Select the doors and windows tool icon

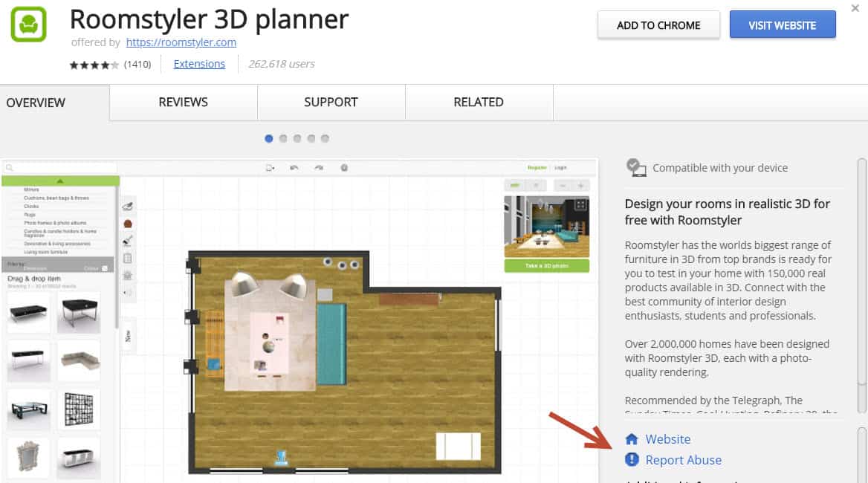(x=127, y=259)
